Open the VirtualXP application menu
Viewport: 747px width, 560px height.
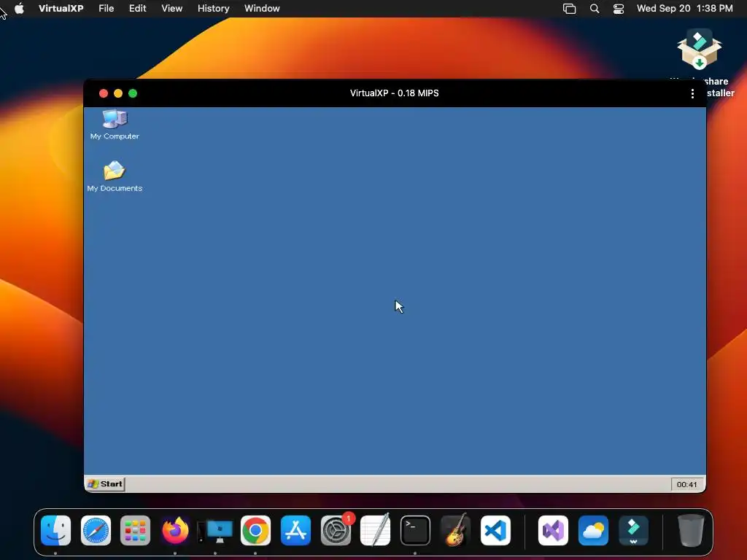(x=61, y=9)
